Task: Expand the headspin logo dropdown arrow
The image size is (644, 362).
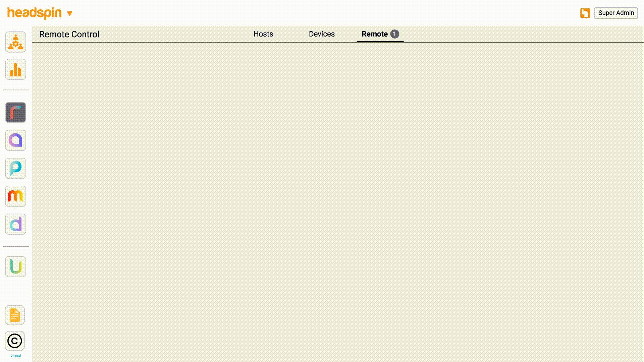Action: pyautogui.click(x=70, y=14)
